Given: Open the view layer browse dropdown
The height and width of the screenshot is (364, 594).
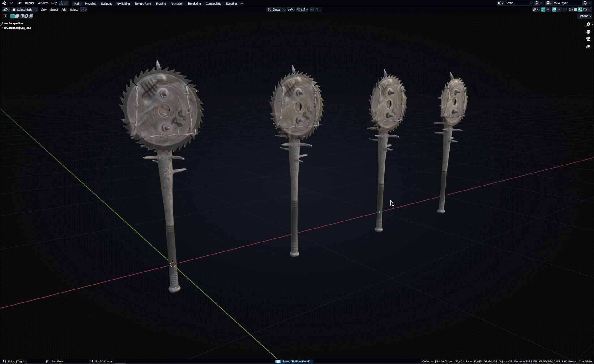Looking at the screenshot, I should (549, 3).
